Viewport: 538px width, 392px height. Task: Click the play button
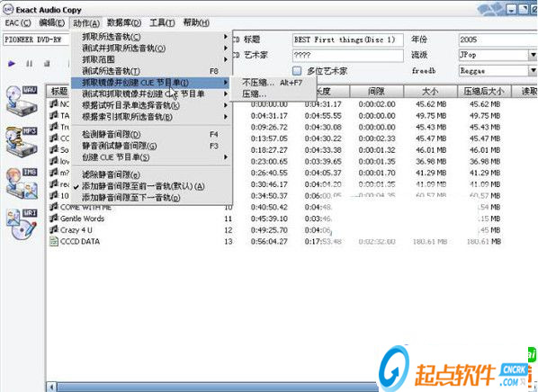[x=12, y=64]
